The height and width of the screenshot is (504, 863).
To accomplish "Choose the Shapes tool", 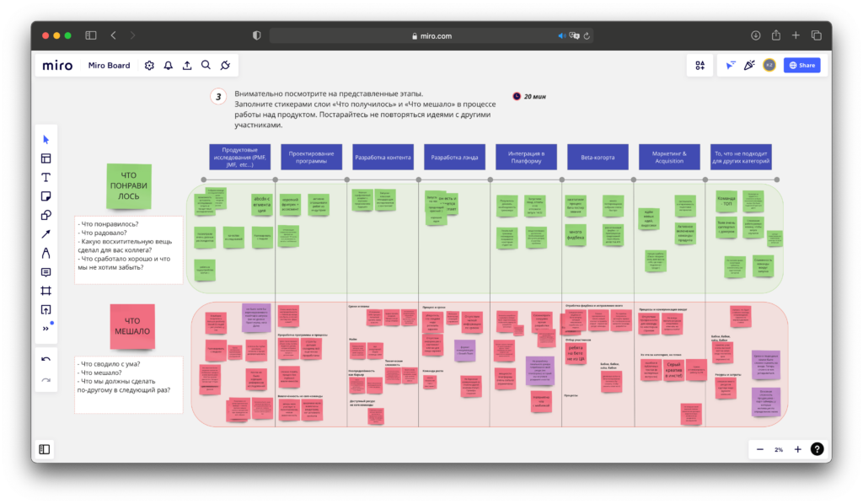I will click(x=46, y=215).
